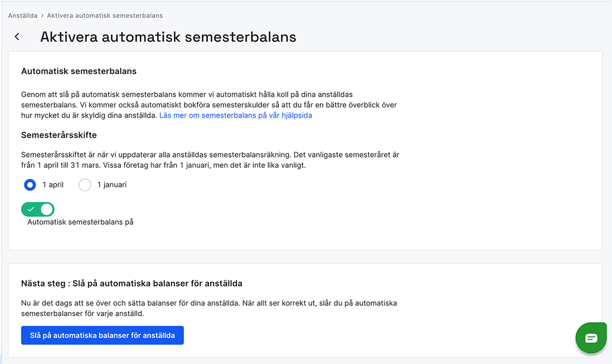Click the back arrow icon
The image size is (612, 364).
(17, 37)
